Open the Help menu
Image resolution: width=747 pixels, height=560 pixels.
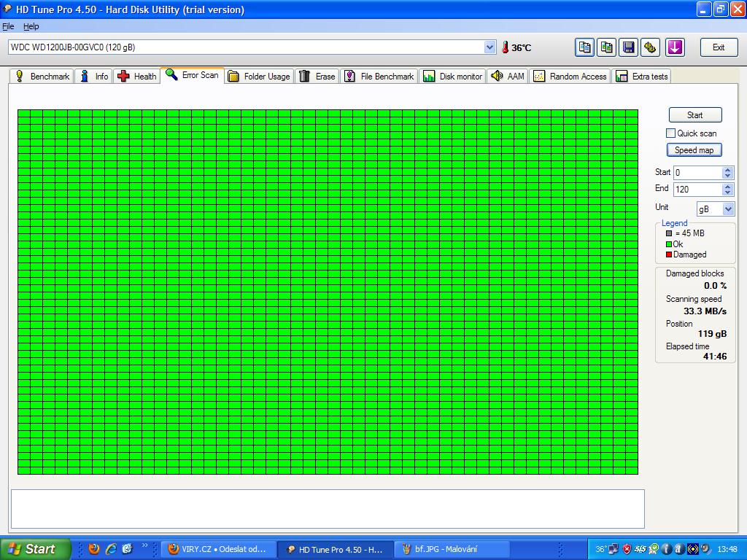coord(31,26)
